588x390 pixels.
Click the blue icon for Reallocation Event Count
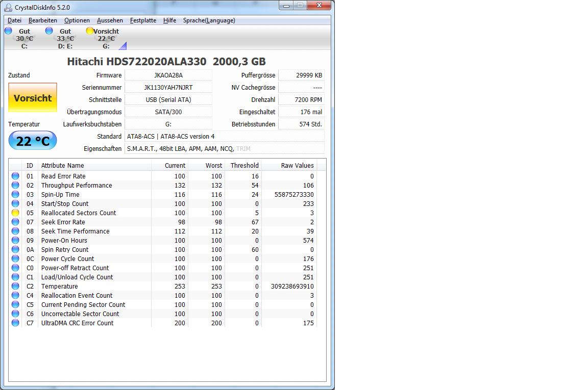click(x=15, y=295)
